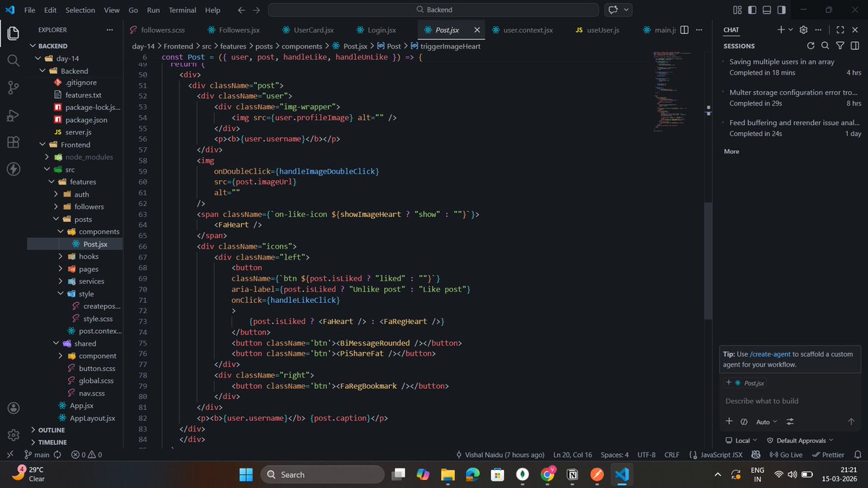Viewport: 868px width, 488px height.
Task: Click More under chat sessions
Action: click(x=731, y=151)
